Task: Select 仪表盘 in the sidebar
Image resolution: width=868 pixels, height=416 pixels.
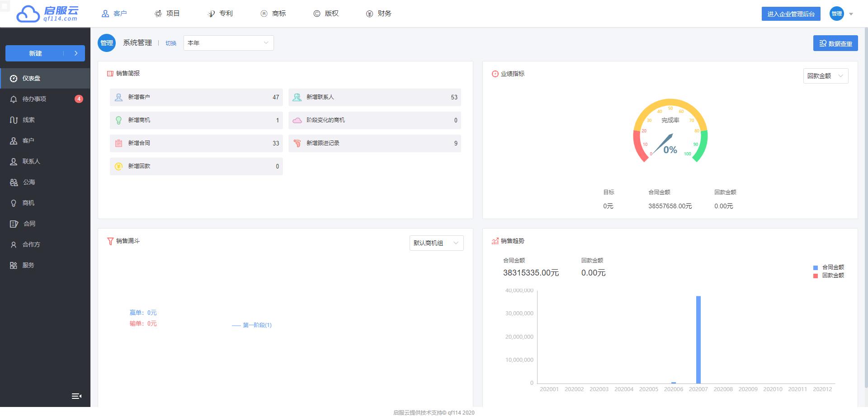Action: [45, 78]
